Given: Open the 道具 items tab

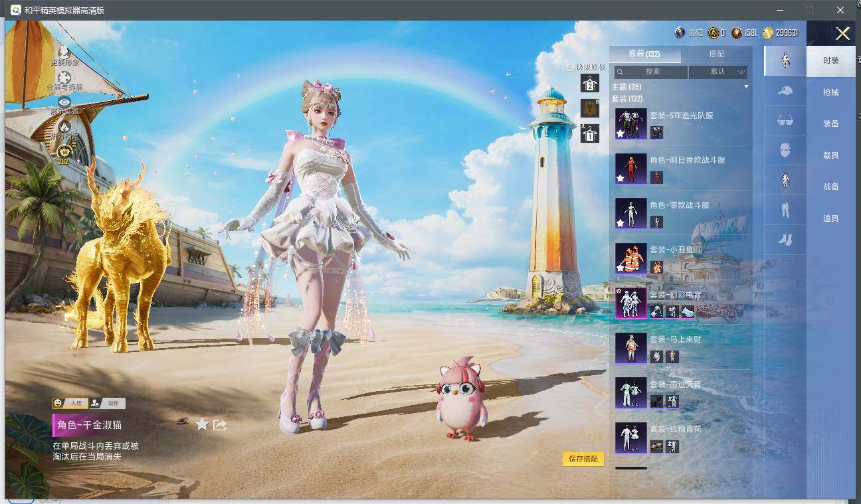Looking at the screenshot, I should [x=831, y=218].
